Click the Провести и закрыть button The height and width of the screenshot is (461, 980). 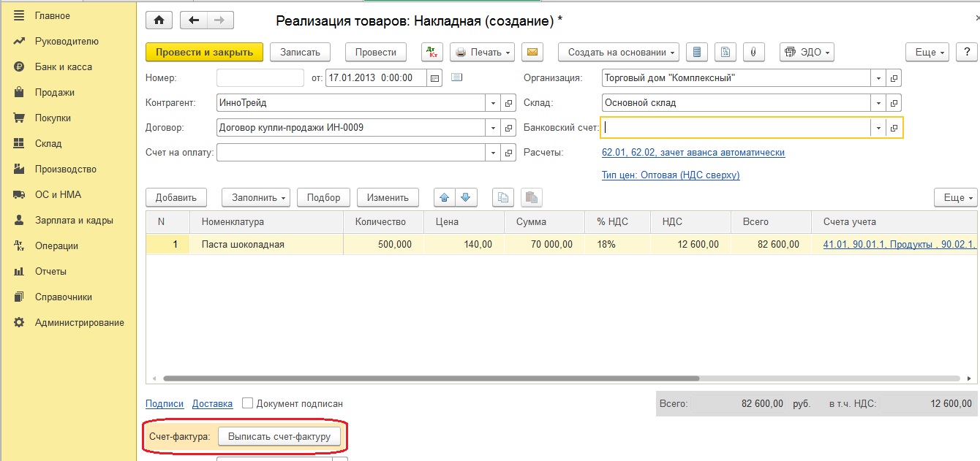(x=204, y=52)
